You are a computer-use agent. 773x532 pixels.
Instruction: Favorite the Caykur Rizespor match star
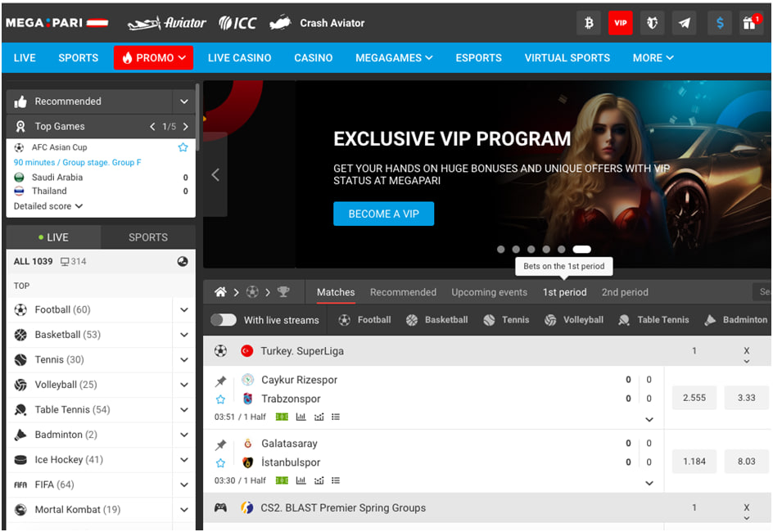click(x=220, y=399)
